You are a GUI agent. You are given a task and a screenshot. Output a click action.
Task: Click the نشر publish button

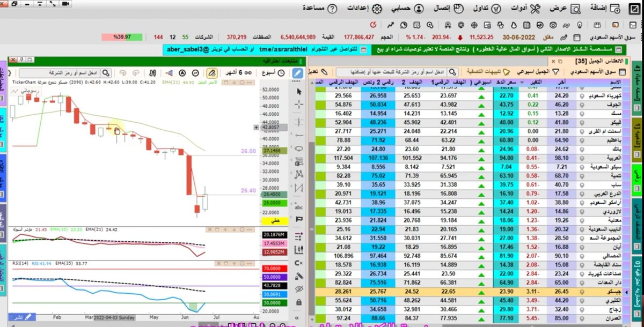pyautogui.click(x=22, y=317)
